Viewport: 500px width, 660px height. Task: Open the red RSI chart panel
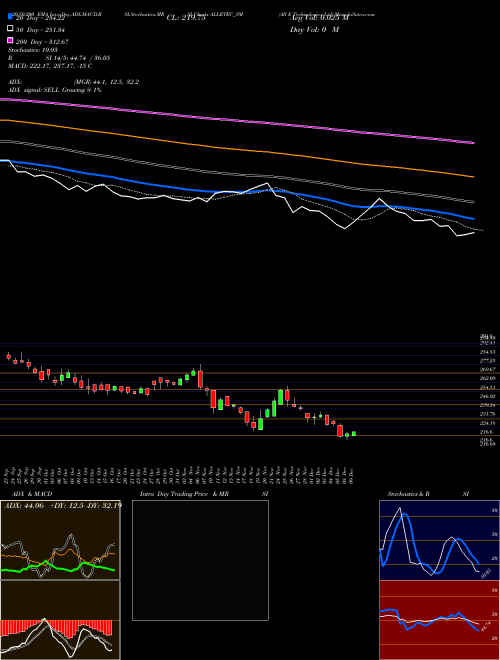point(439,620)
